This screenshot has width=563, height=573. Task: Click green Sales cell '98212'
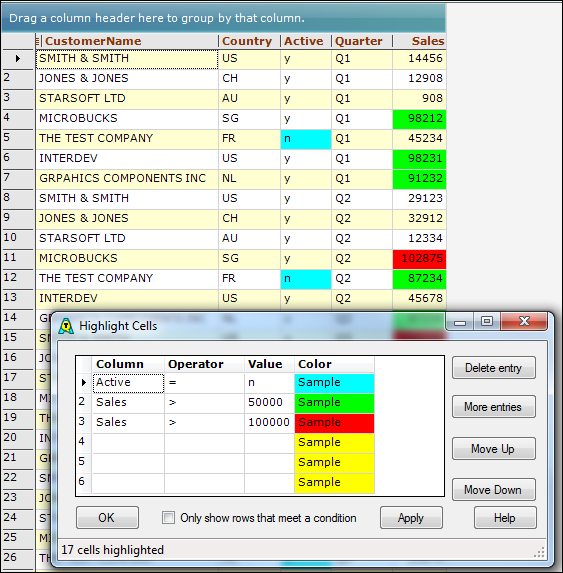[x=419, y=119]
